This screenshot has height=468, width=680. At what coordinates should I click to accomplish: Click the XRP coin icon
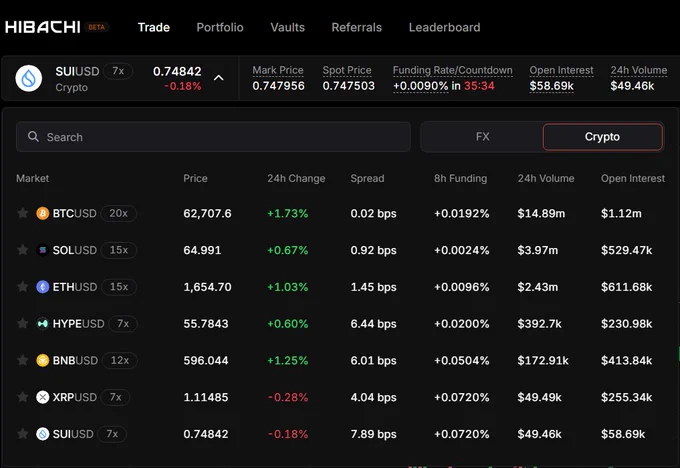pyautogui.click(x=42, y=397)
